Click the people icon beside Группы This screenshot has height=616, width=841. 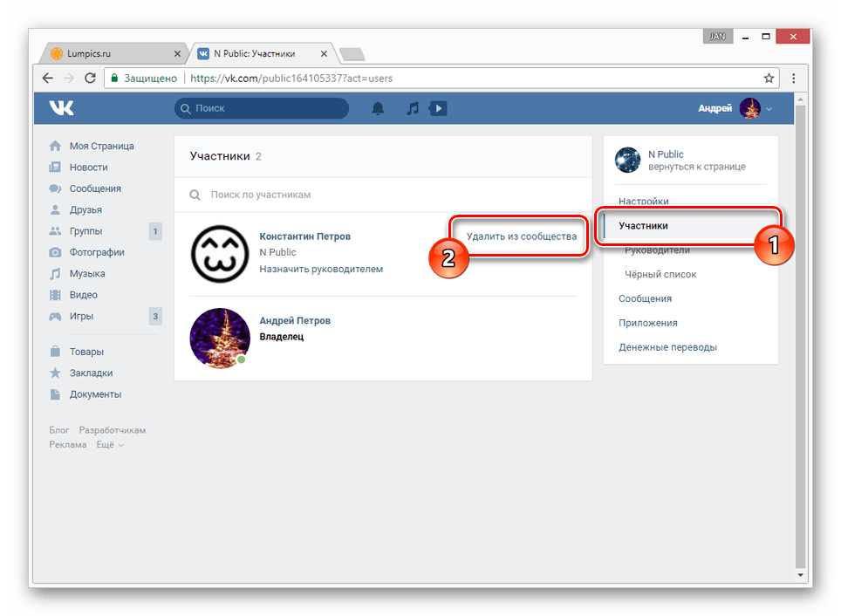55,231
